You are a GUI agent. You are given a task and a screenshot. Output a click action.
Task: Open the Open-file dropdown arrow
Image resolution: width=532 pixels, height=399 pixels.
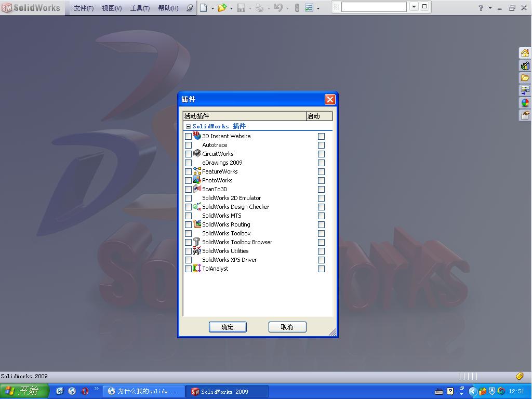click(231, 8)
